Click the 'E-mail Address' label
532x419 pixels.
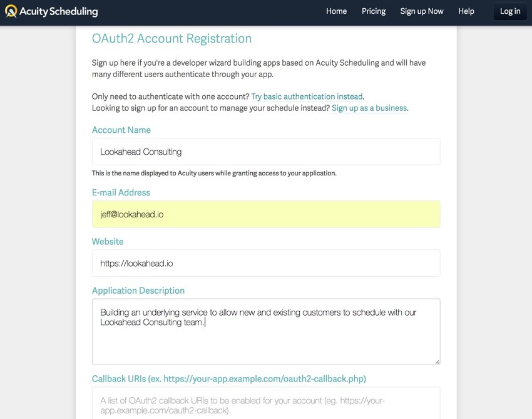[121, 192]
